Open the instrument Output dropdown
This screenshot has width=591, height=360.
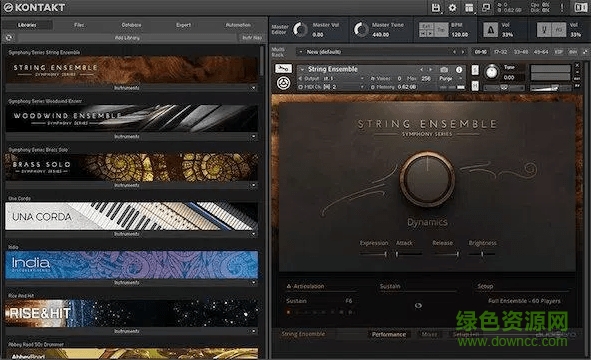(x=332, y=78)
